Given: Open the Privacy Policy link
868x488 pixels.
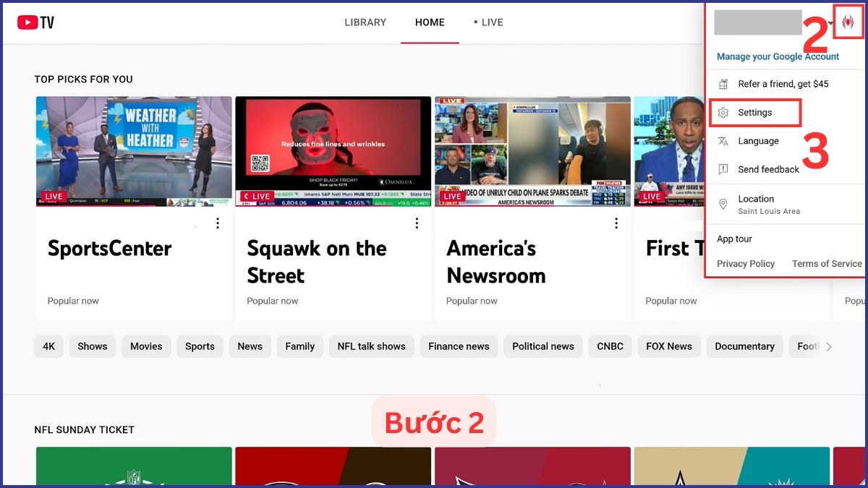Looking at the screenshot, I should pos(746,264).
